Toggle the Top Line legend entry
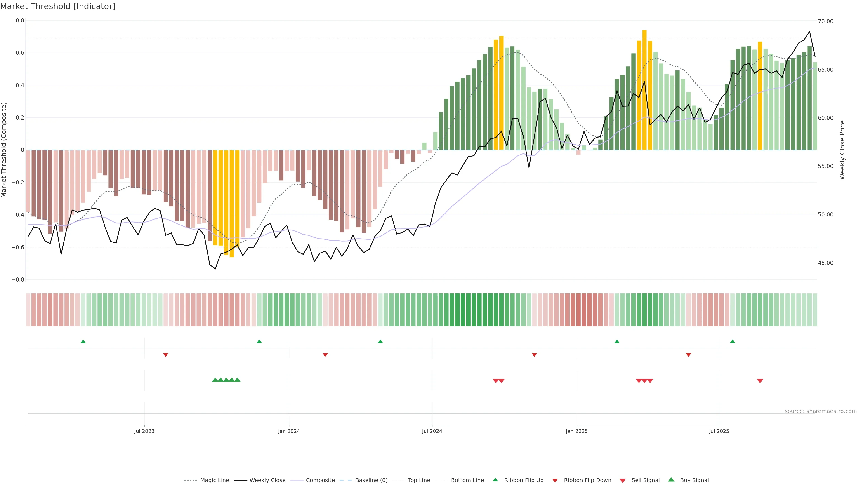Viewport: 868px width, 488px height. coord(419,480)
